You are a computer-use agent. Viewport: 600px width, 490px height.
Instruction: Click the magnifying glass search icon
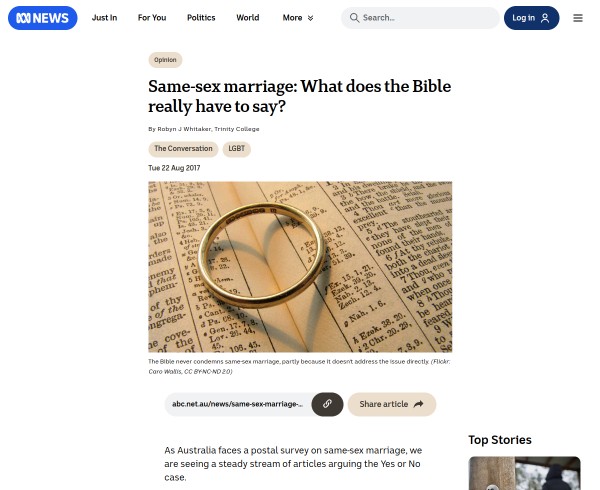[354, 18]
